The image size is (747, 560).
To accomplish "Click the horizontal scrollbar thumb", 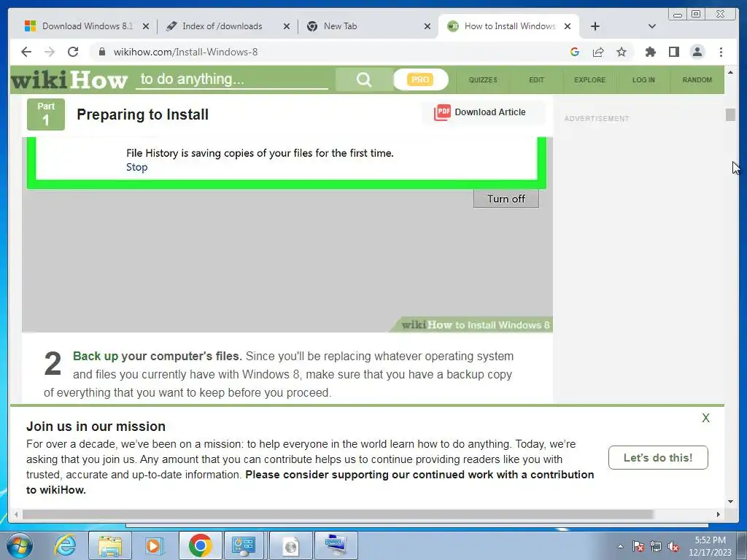I will click(338, 514).
